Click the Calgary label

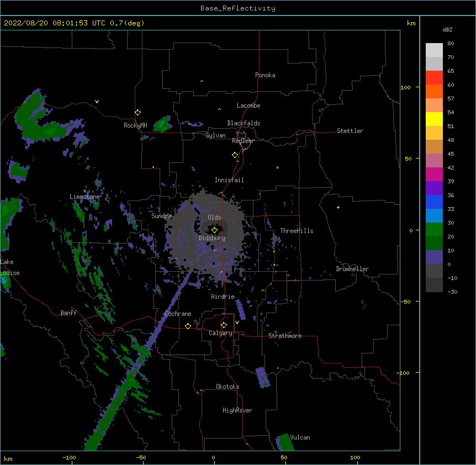[220, 333]
